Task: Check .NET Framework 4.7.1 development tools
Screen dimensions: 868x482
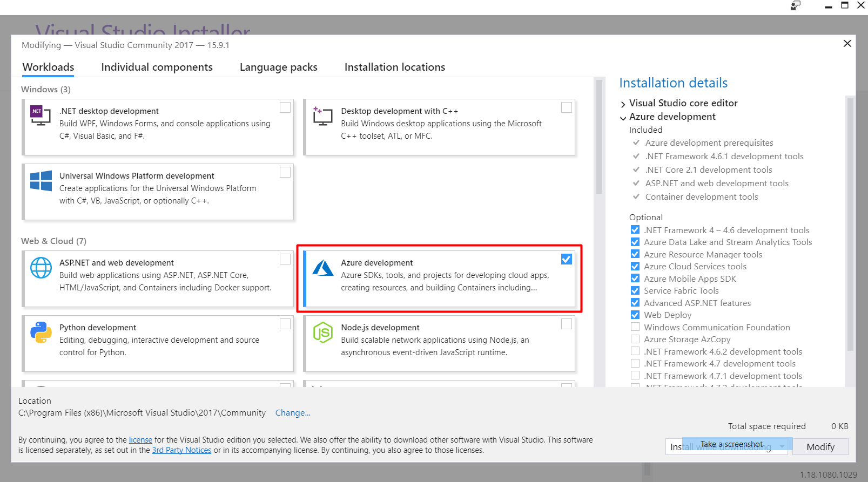Action: pos(635,376)
